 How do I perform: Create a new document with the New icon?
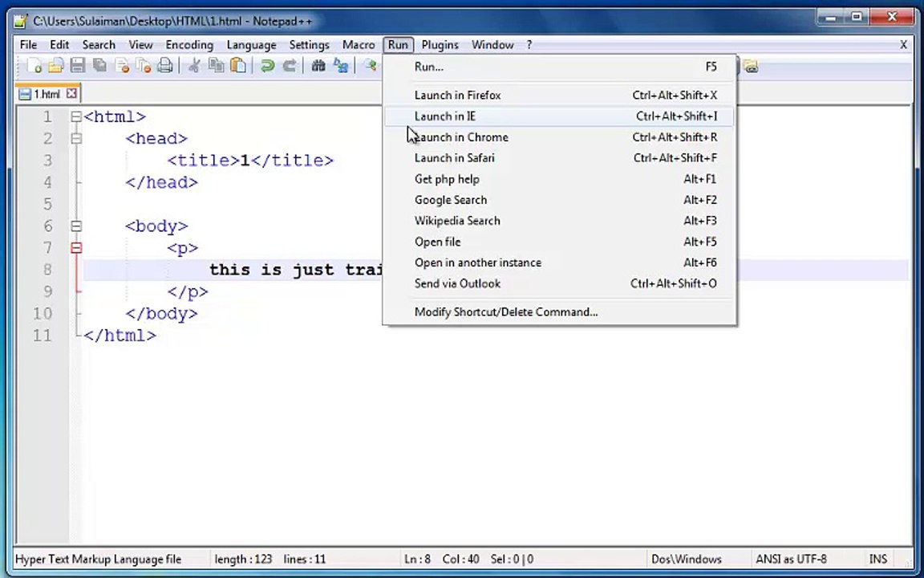tap(34, 66)
